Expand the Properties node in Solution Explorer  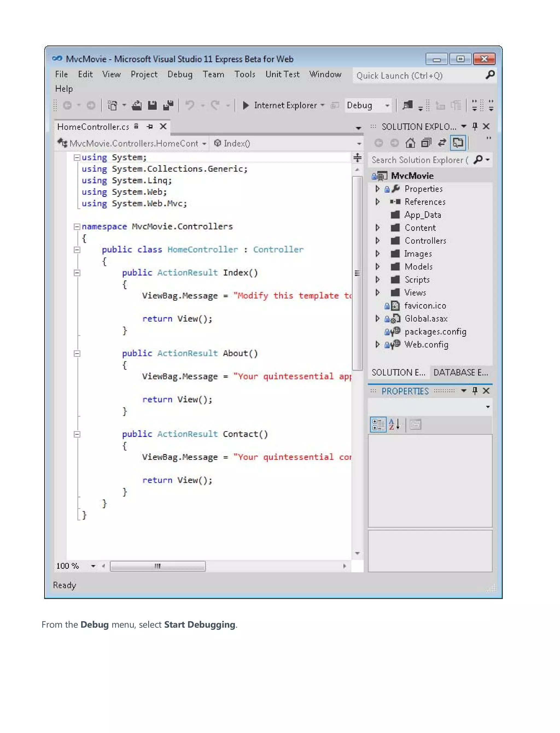pyautogui.click(x=377, y=189)
